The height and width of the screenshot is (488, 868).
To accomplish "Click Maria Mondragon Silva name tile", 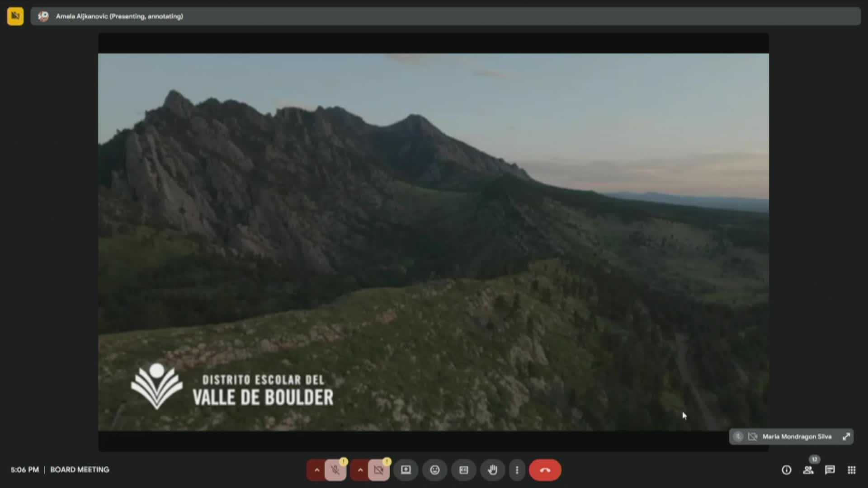I will 797,436.
